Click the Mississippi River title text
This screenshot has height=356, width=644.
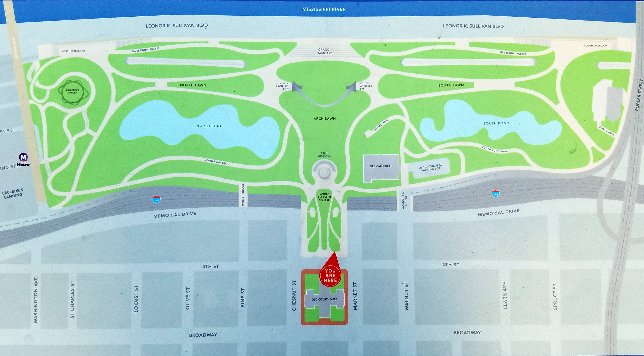(324, 9)
